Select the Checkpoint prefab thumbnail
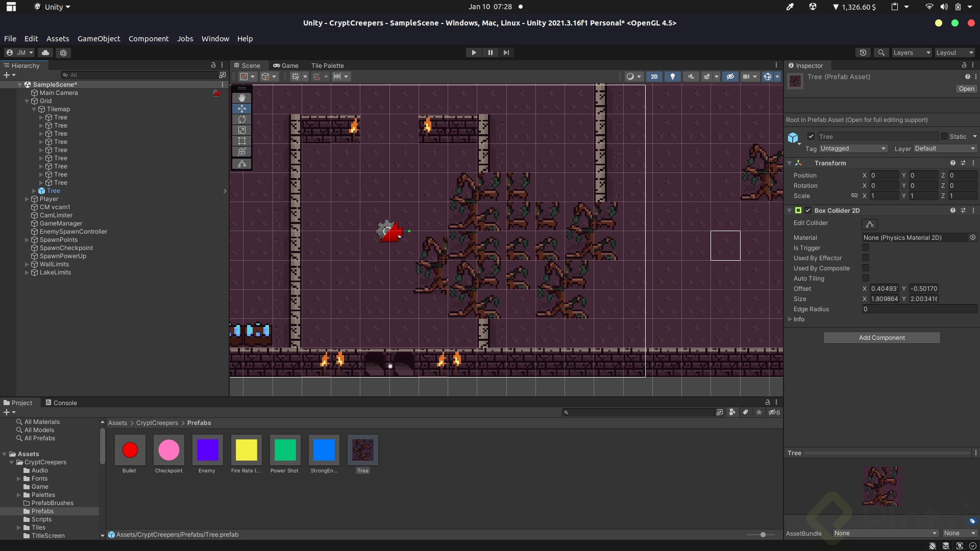Screen dimensions: 980x551 click(168, 450)
